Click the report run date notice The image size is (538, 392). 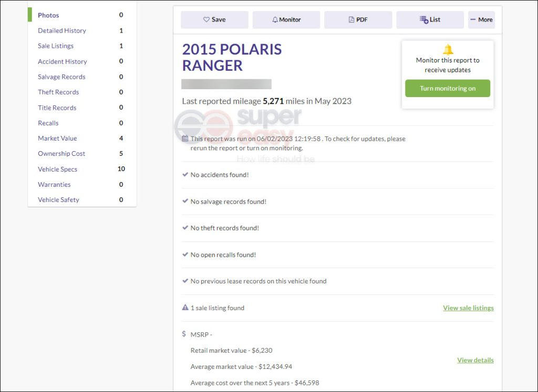(x=298, y=143)
